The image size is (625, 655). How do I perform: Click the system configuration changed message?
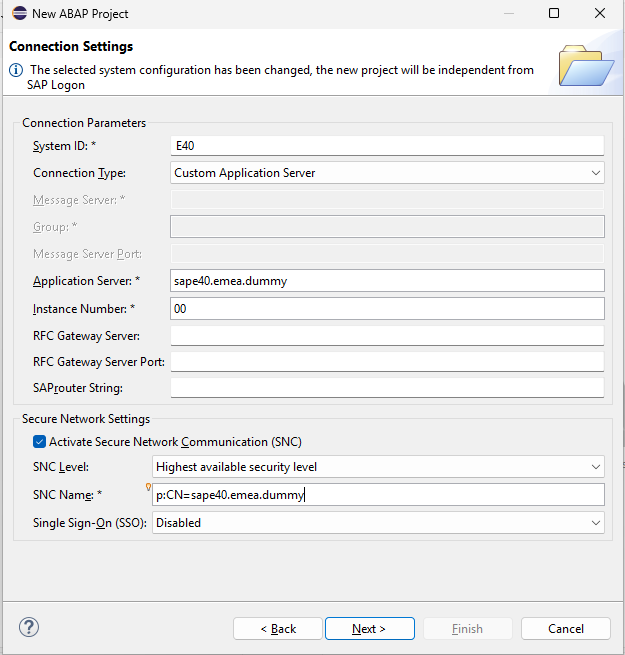(x=280, y=77)
